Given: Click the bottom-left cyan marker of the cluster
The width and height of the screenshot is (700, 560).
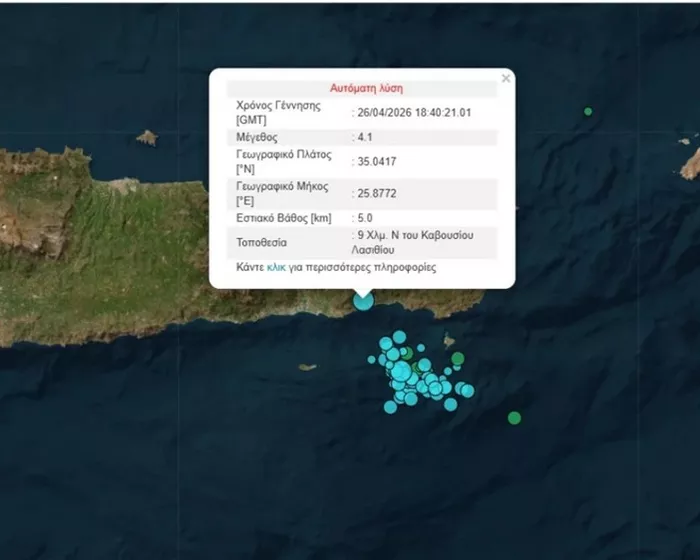Looking at the screenshot, I should (x=390, y=407).
